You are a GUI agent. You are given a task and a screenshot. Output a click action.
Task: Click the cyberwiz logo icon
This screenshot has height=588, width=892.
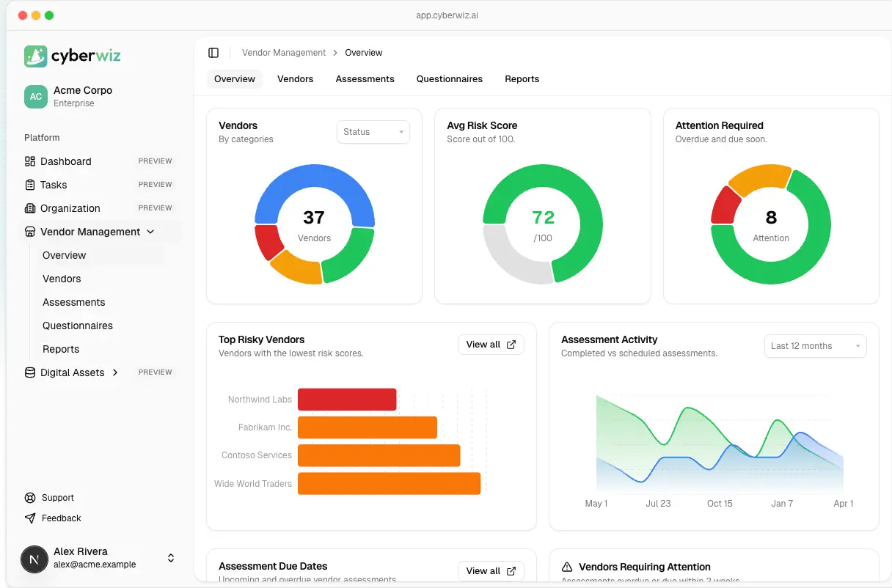coord(36,56)
